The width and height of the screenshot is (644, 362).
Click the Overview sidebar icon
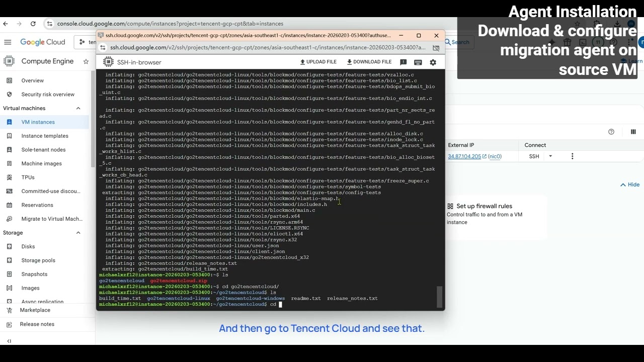point(9,80)
